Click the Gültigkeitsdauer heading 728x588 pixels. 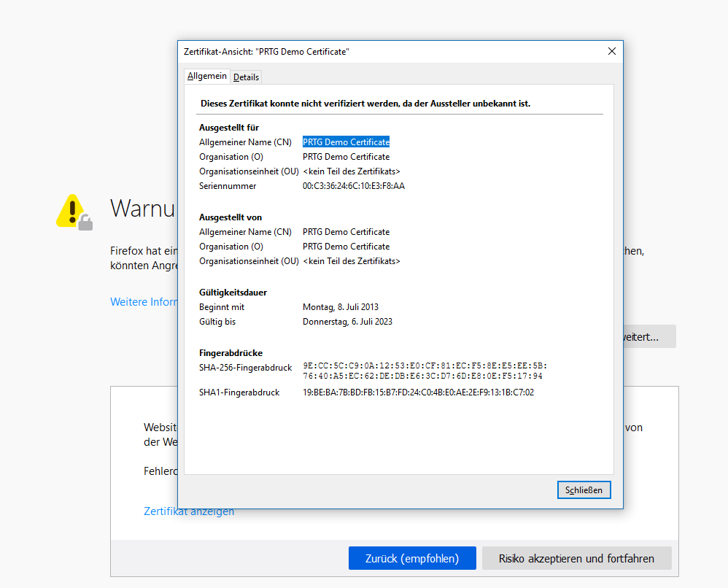coord(233,293)
